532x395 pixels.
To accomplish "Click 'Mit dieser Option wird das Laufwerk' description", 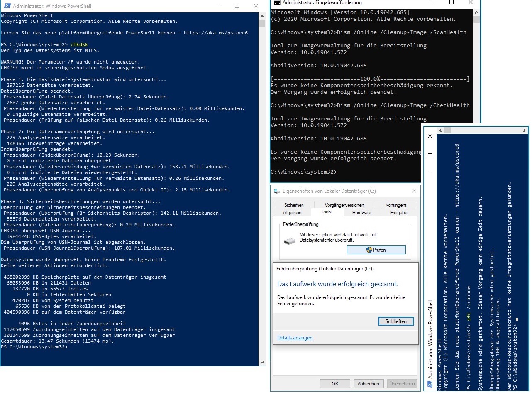I will tap(338, 237).
